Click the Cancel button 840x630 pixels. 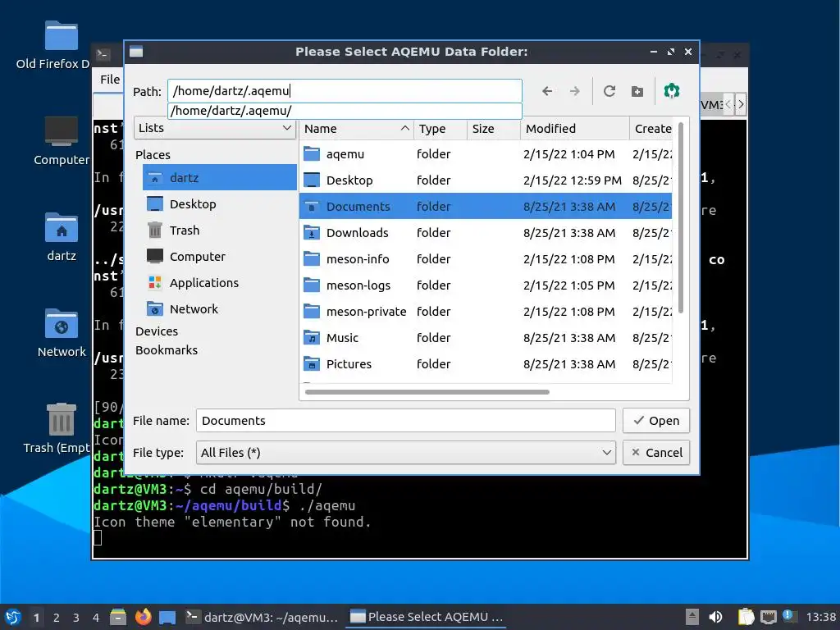pyautogui.click(x=655, y=453)
